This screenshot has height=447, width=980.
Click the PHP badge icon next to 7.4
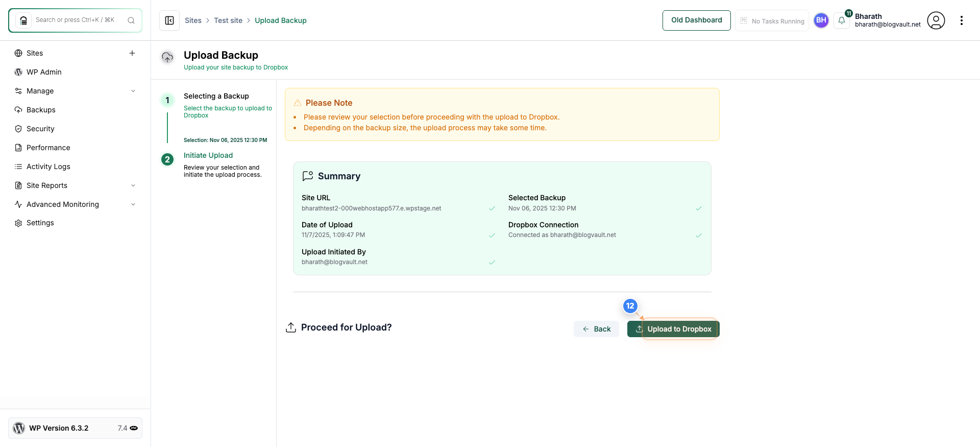click(x=134, y=428)
